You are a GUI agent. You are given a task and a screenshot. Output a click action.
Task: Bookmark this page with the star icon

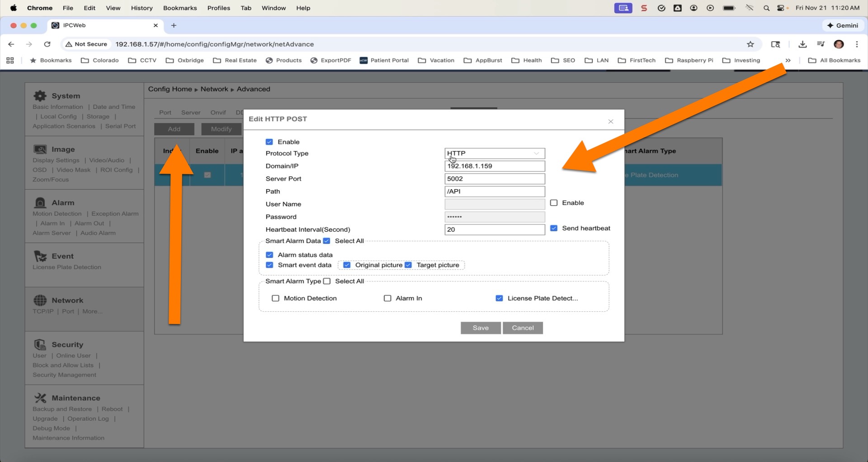(x=750, y=44)
